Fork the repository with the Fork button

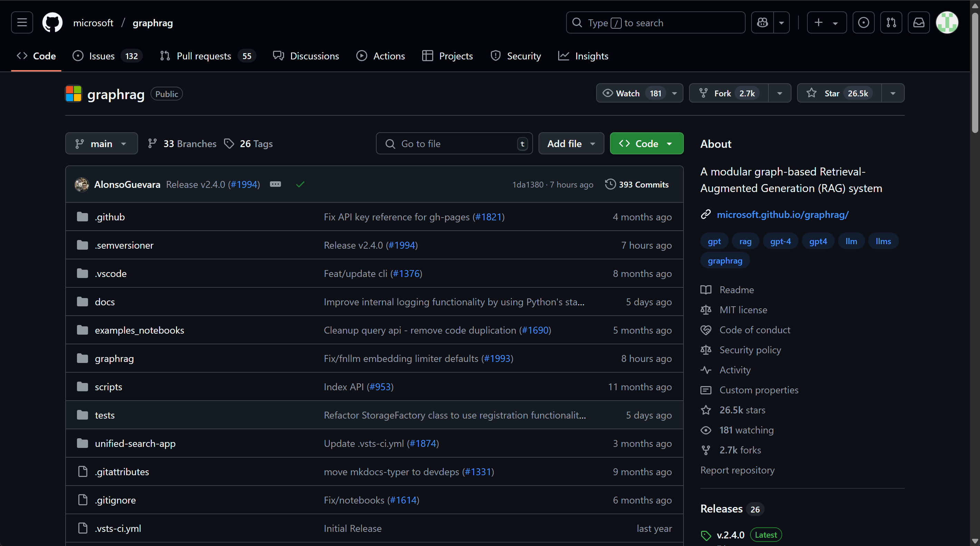(x=729, y=93)
